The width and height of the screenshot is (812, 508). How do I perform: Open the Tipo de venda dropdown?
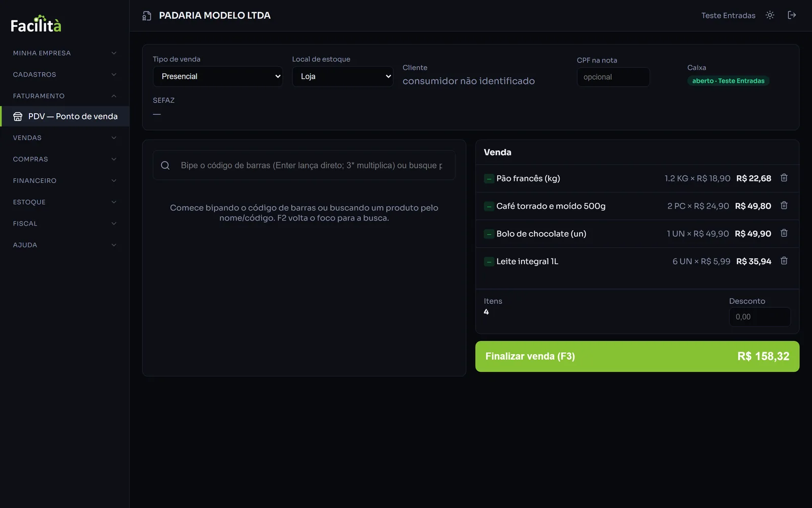tap(218, 76)
